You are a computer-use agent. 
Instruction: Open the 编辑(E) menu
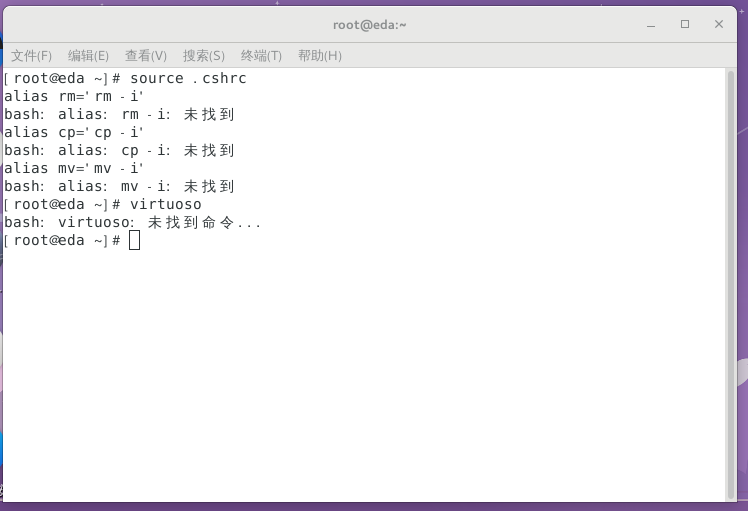[88, 56]
